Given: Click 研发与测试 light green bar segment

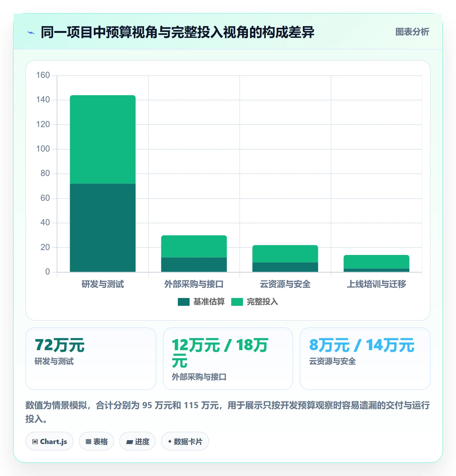Looking at the screenshot, I should [103, 140].
